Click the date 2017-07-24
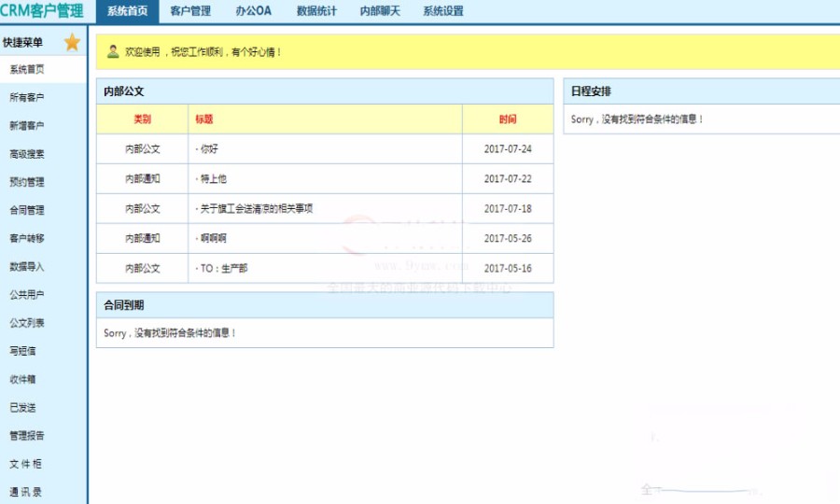The height and width of the screenshot is (504, 840). [x=508, y=149]
